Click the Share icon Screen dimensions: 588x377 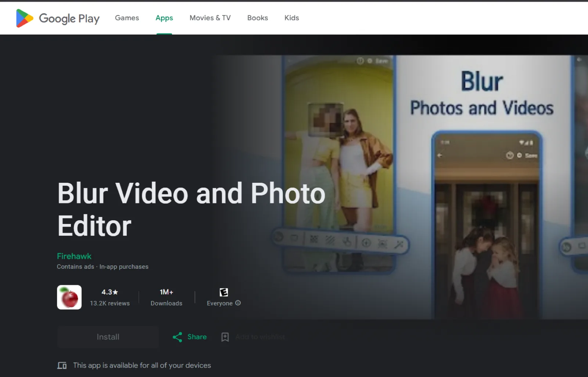pos(178,337)
